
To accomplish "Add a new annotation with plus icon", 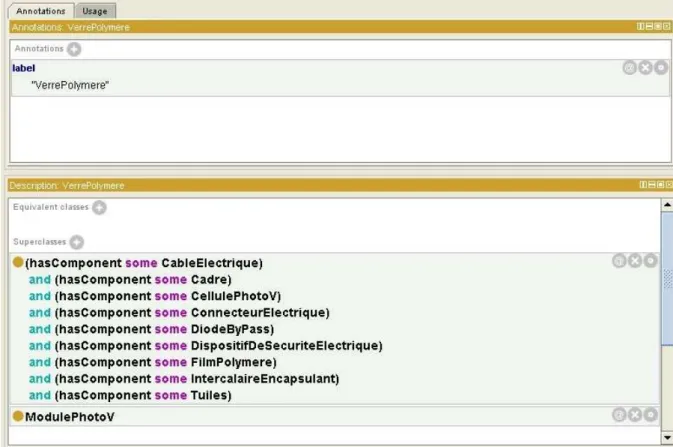I will [x=74, y=49].
